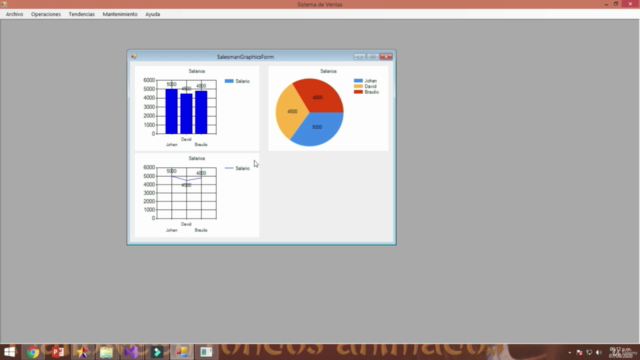Open the Operaciones menu
This screenshot has width=640, height=360.
(46, 14)
